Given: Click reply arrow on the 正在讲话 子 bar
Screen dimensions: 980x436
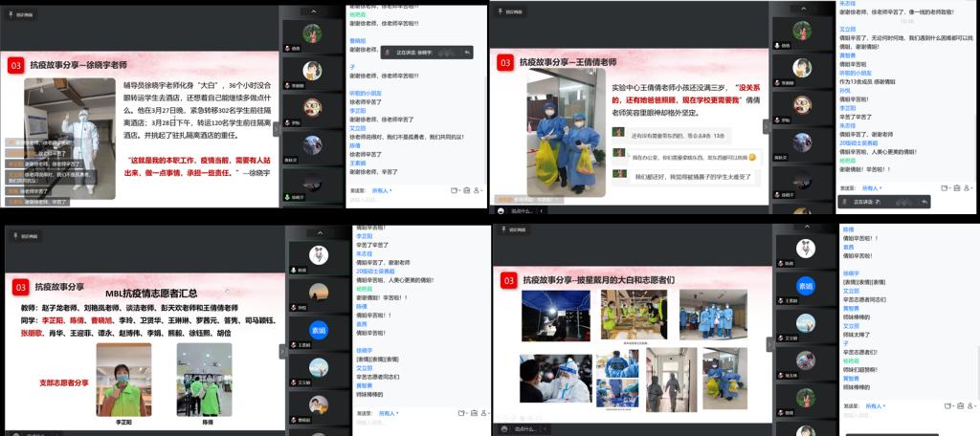Looking at the screenshot, I should point(923,202).
